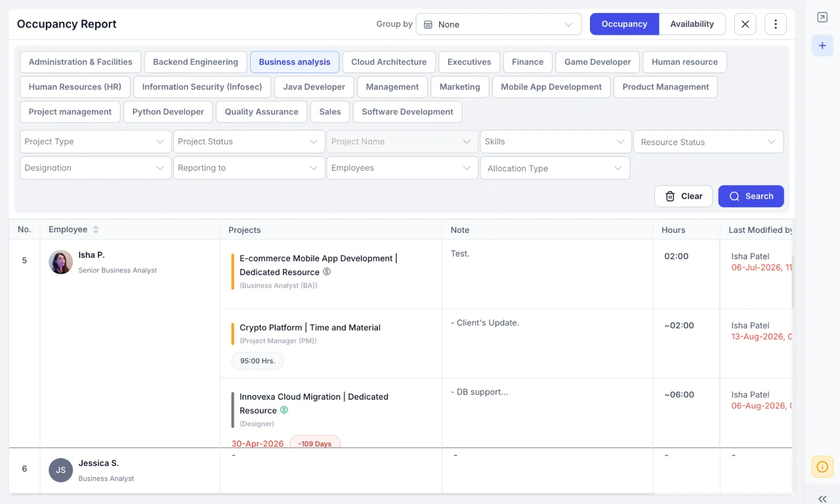Click green dollar icon beside Innovexa Resource

(284, 410)
